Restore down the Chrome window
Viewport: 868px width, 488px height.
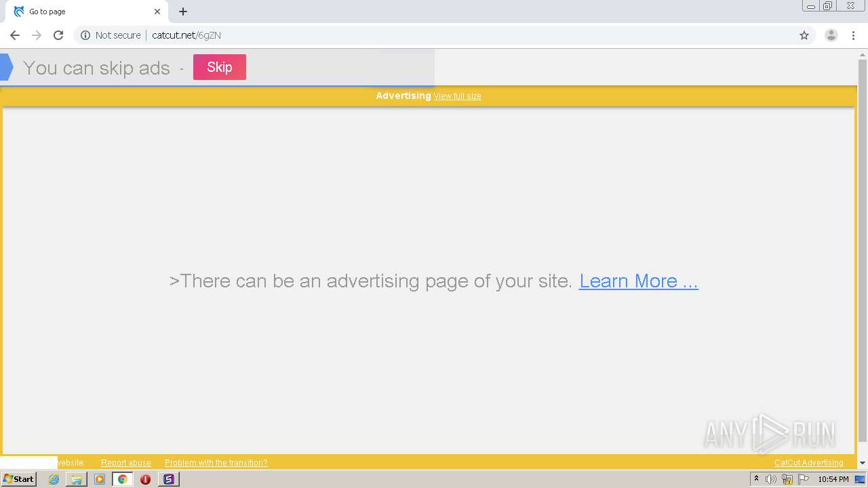point(829,6)
